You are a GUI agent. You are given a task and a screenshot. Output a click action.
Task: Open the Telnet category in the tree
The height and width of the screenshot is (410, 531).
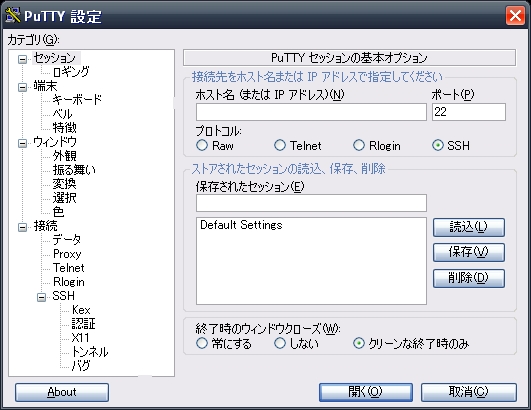[x=69, y=268]
